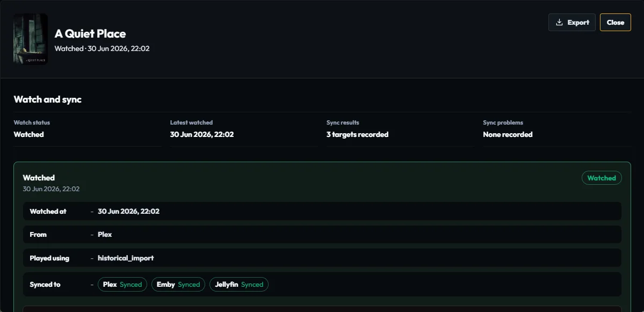Click the Watched · 30 Jun 2026 subtitle

[102, 48]
